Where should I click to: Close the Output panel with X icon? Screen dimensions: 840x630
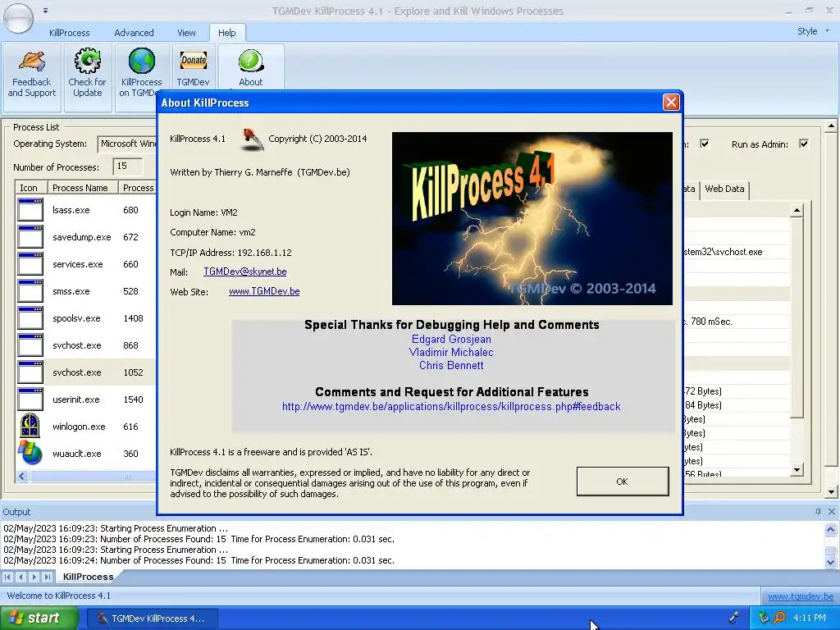832,512
